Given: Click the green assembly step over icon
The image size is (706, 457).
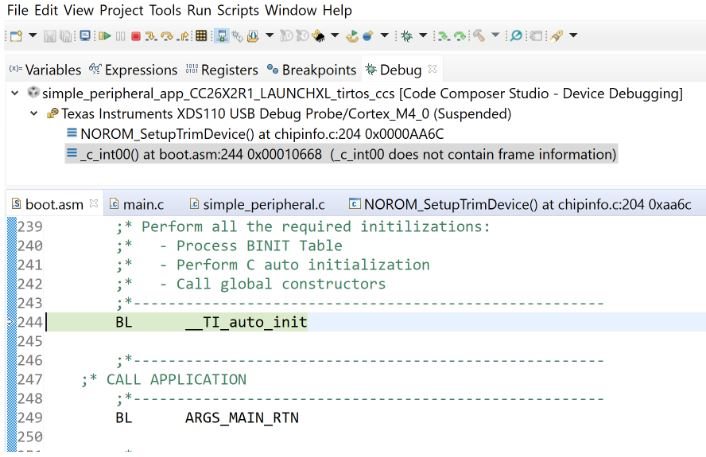Looking at the screenshot, I should point(460,36).
